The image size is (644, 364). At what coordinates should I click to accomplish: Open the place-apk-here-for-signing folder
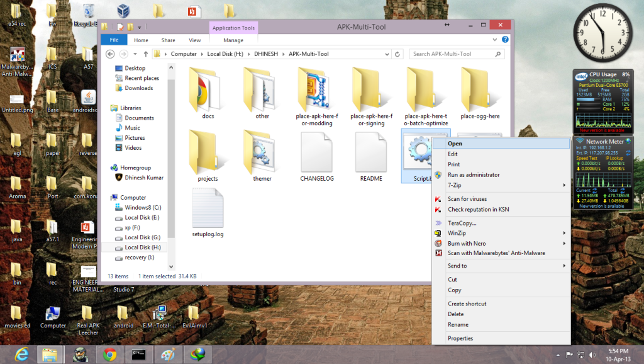coord(371,96)
